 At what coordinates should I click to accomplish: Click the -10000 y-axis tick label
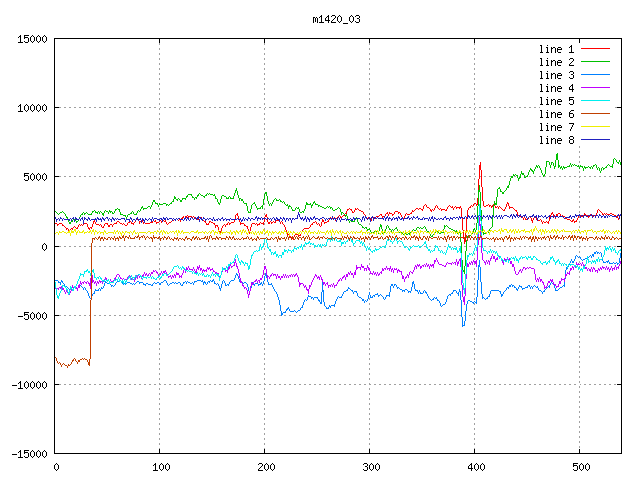[x=28, y=384]
